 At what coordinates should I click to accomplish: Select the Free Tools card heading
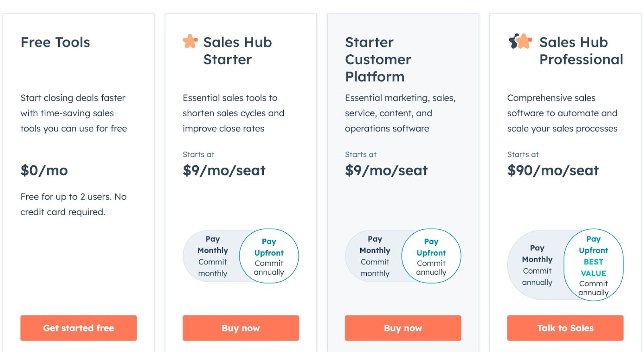(55, 42)
